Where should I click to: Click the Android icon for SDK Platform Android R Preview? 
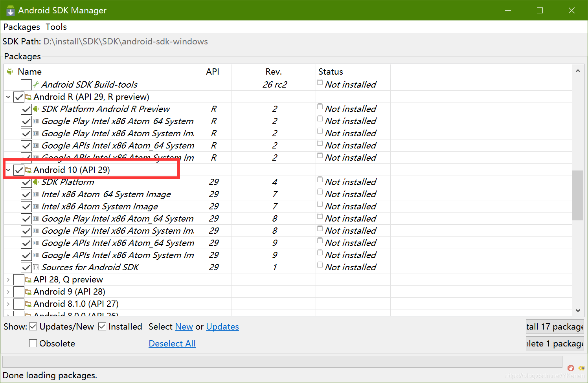36,109
